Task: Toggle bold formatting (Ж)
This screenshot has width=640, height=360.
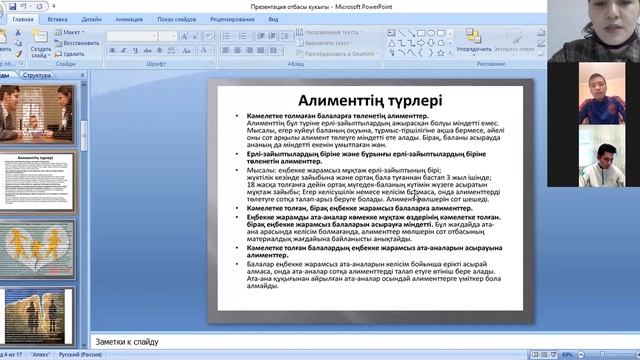Action: pyautogui.click(x=112, y=51)
